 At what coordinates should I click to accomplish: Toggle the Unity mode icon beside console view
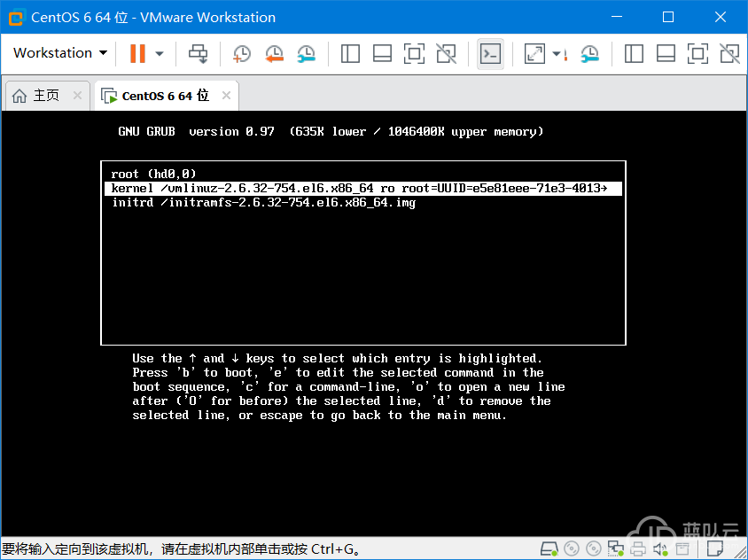[447, 53]
